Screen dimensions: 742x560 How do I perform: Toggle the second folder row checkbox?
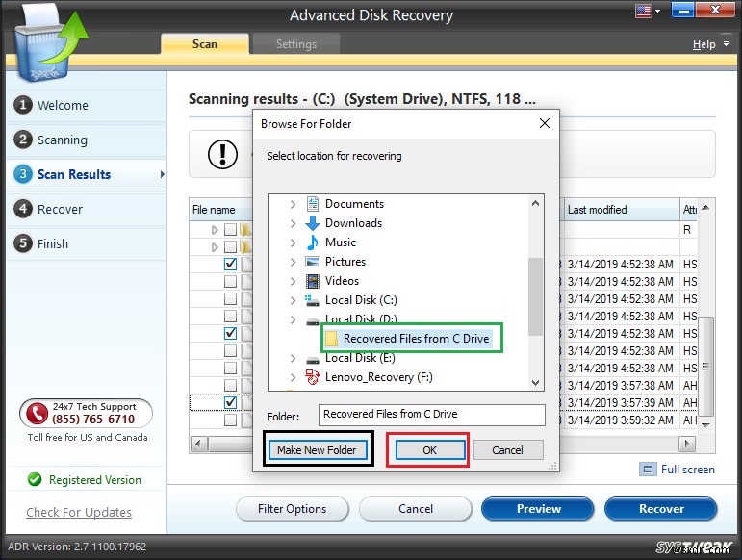click(x=230, y=247)
